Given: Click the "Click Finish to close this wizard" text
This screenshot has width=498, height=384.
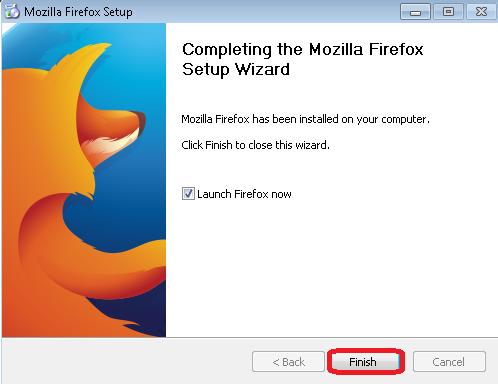Looking at the screenshot, I should [x=255, y=145].
